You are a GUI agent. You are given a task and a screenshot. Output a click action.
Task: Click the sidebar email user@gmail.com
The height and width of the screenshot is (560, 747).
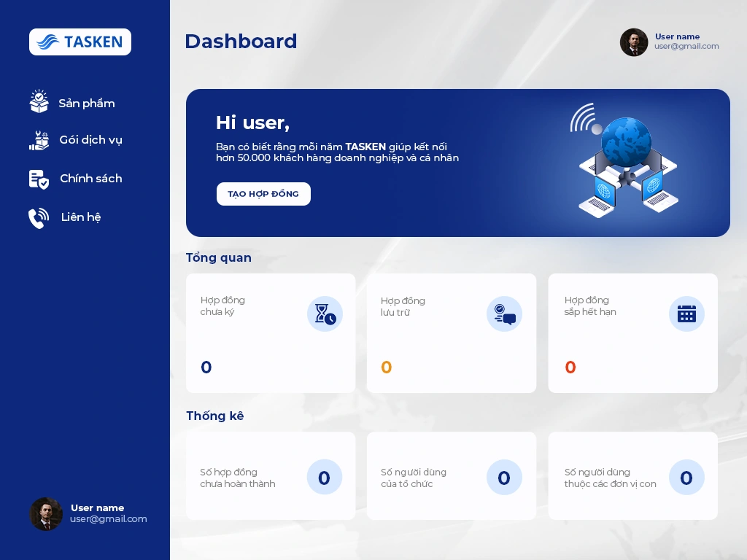[109, 519]
